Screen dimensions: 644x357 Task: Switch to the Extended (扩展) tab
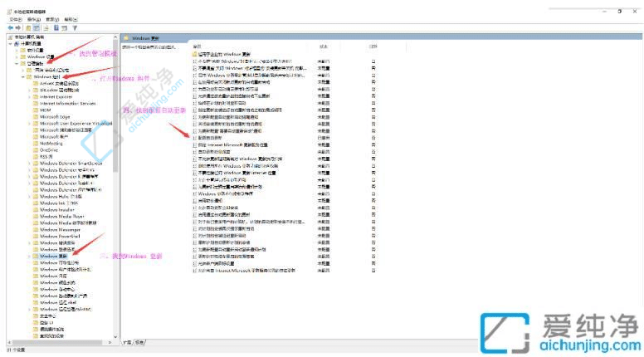tap(127, 342)
